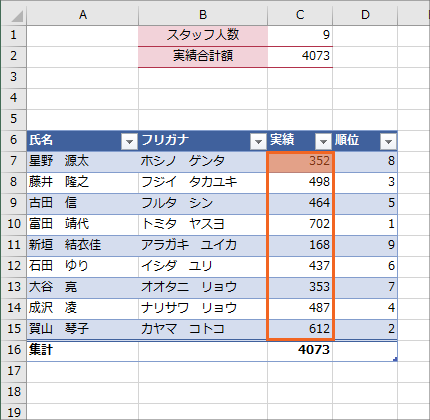This screenshot has height=420, width=430.
Task: Select the highlighted cell with 352
Action: (300, 161)
